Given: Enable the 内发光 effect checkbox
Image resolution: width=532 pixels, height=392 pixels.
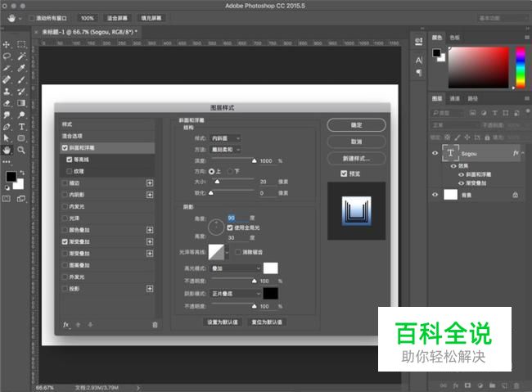Looking at the screenshot, I should pyautogui.click(x=65, y=207).
